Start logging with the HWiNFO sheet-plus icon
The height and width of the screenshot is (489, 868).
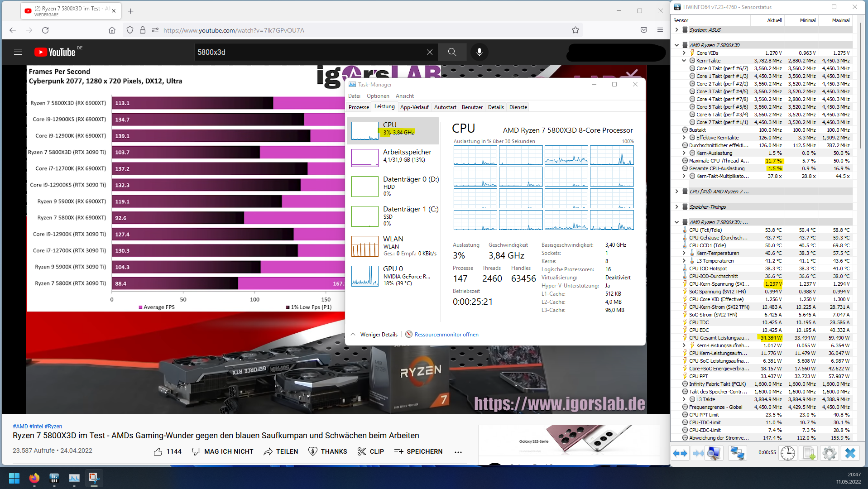(809, 453)
